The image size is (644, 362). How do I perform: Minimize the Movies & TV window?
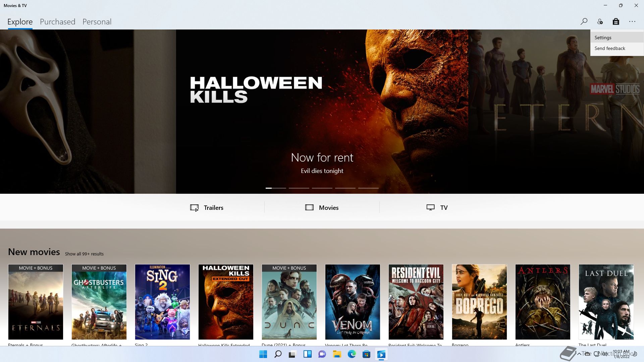[x=605, y=5]
